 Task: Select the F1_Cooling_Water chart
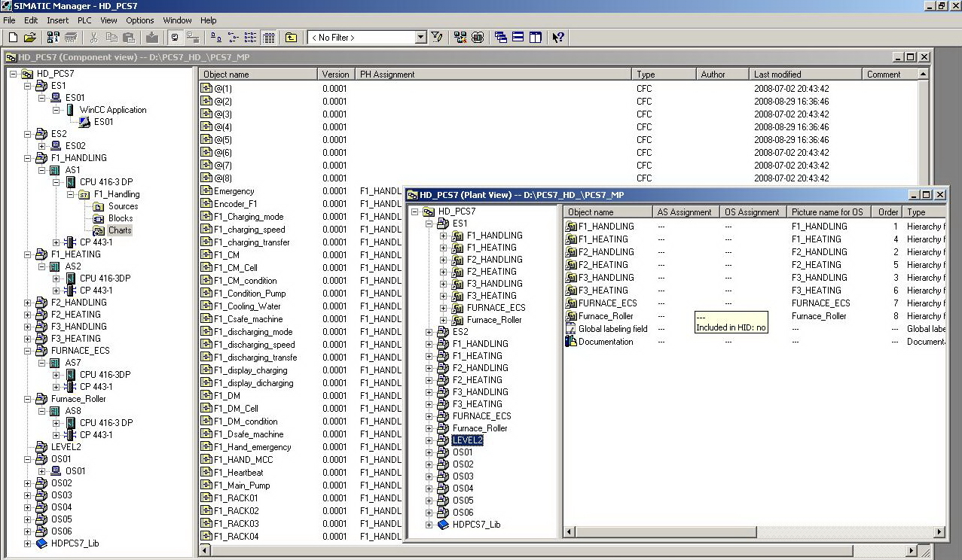(246, 306)
